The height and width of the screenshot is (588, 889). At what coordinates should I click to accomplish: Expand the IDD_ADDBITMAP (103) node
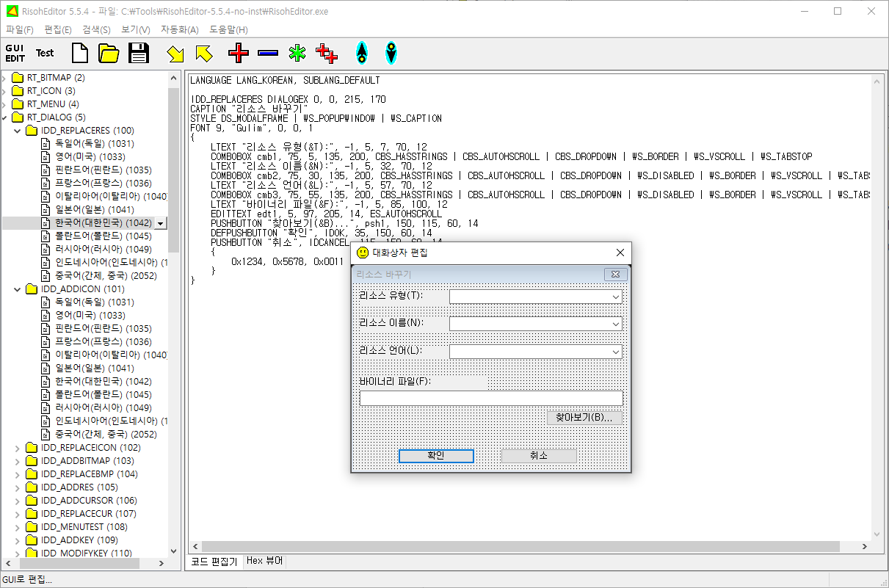(x=19, y=461)
